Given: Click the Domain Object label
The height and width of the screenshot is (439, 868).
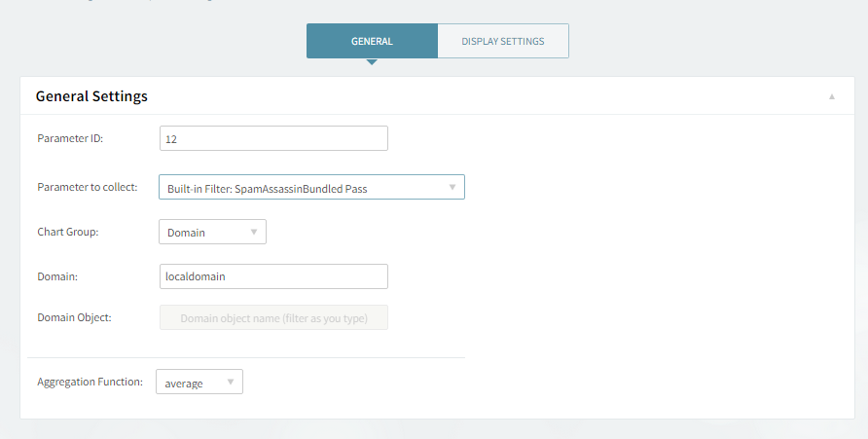Looking at the screenshot, I should (x=74, y=318).
